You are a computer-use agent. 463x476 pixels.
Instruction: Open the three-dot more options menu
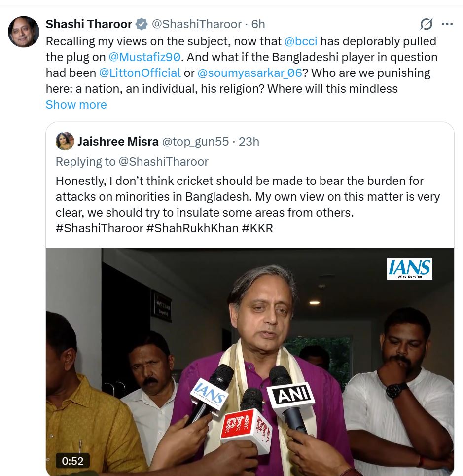click(447, 24)
